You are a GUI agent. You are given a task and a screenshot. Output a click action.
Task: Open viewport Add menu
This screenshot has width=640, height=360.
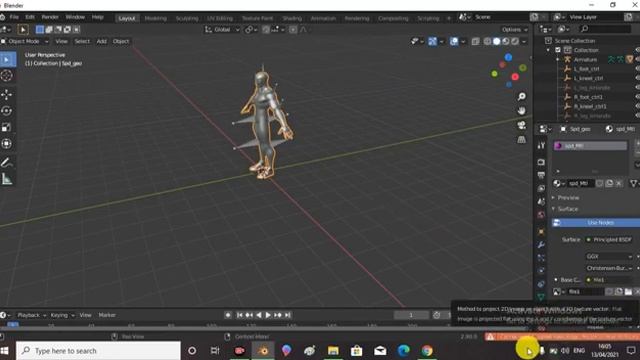pyautogui.click(x=101, y=41)
